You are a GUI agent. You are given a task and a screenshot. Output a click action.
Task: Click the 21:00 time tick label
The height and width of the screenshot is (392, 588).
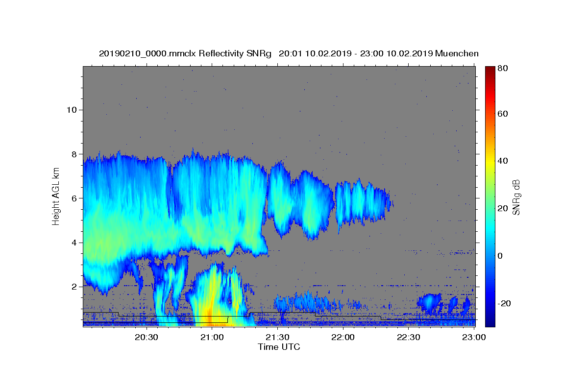pyautogui.click(x=212, y=337)
